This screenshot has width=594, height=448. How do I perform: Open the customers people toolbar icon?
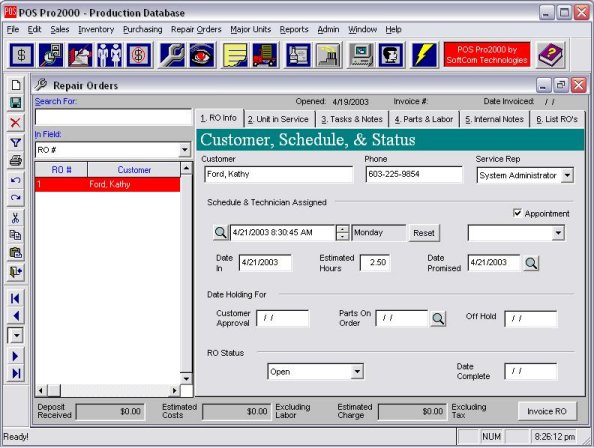[x=109, y=55]
